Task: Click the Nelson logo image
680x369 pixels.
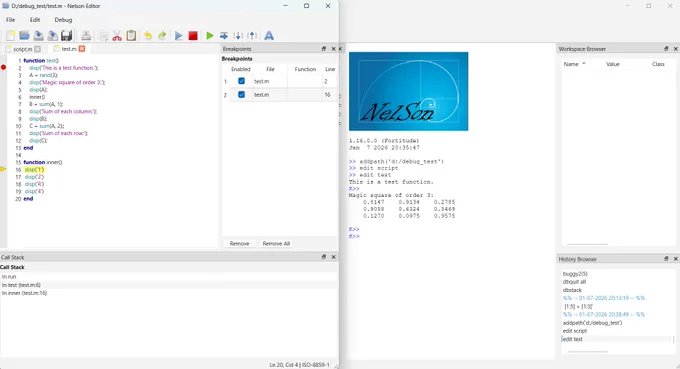Action: pos(409,91)
